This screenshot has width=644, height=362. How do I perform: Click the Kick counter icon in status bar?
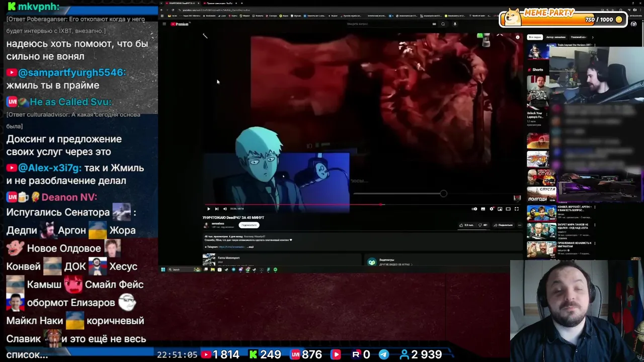253,354
